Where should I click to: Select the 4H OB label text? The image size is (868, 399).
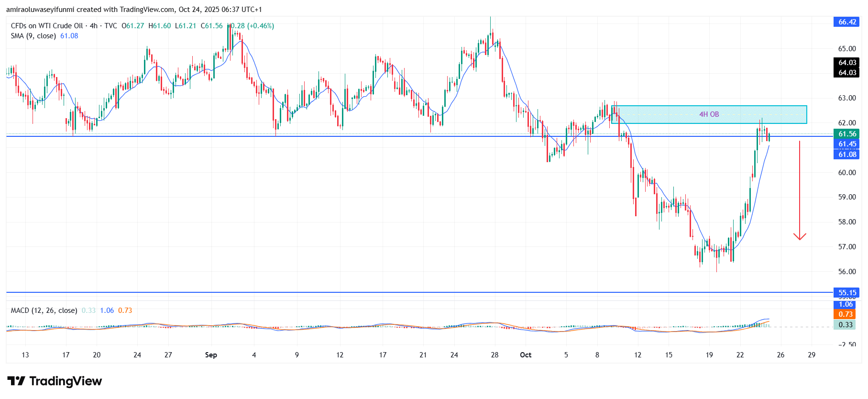point(709,114)
